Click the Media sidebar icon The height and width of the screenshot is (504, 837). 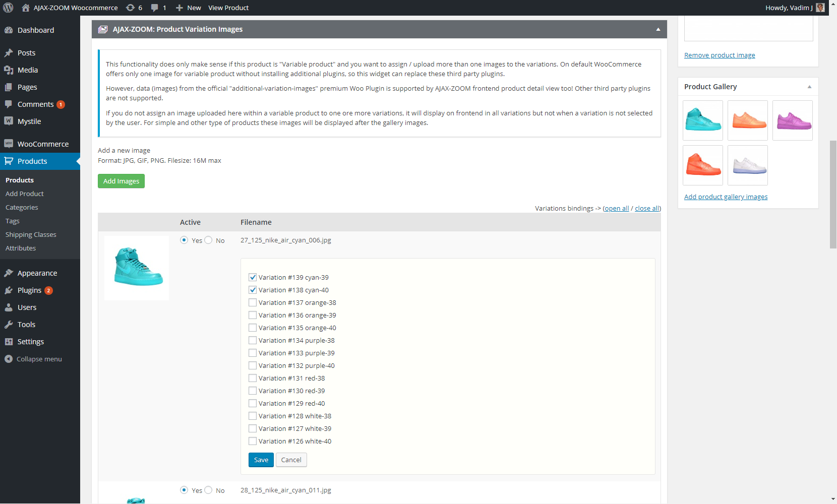coord(9,70)
